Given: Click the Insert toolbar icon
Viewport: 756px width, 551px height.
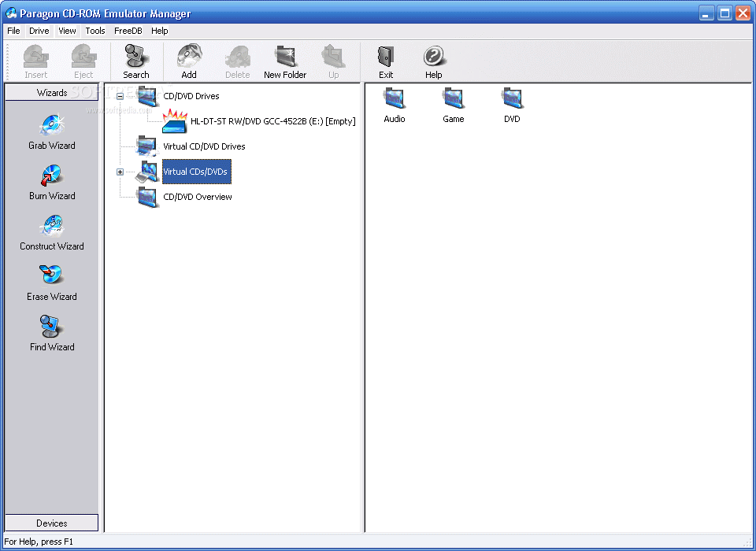Looking at the screenshot, I should [x=35, y=57].
